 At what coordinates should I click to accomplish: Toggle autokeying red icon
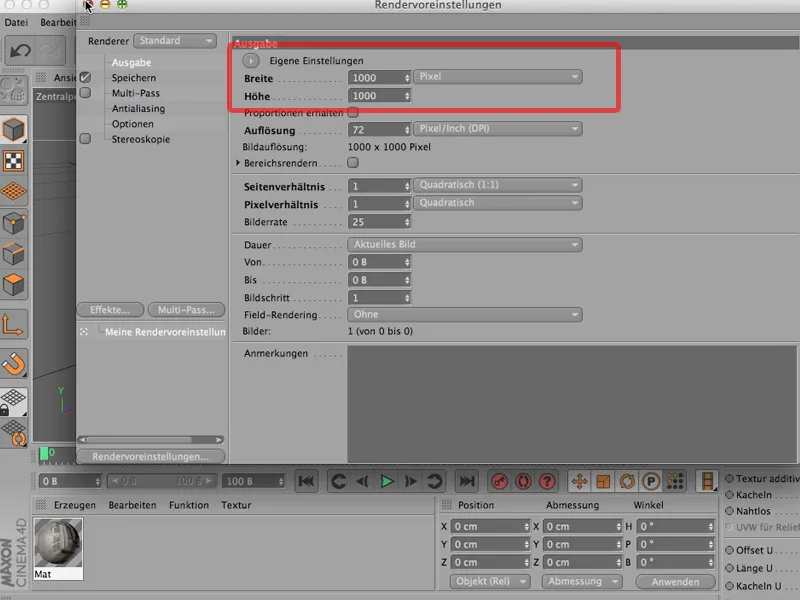point(523,481)
